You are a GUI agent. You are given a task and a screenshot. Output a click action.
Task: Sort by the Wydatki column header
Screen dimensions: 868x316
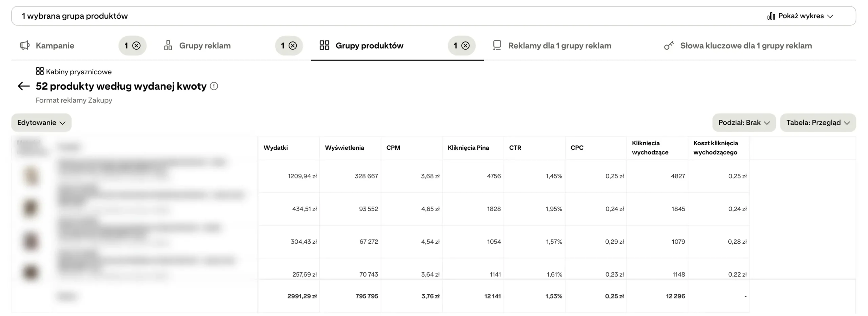[276, 148]
